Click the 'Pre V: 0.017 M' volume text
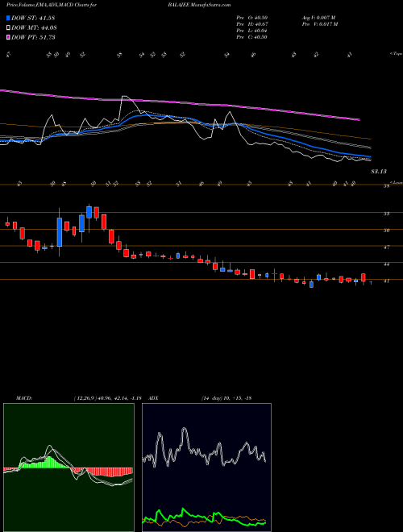The width and height of the screenshot is (403, 532). (319, 24)
